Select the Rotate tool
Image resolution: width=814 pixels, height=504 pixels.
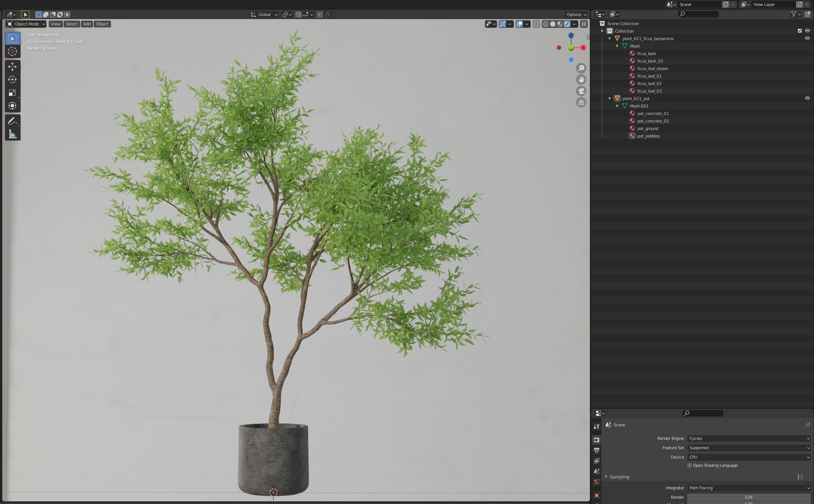pyautogui.click(x=12, y=80)
